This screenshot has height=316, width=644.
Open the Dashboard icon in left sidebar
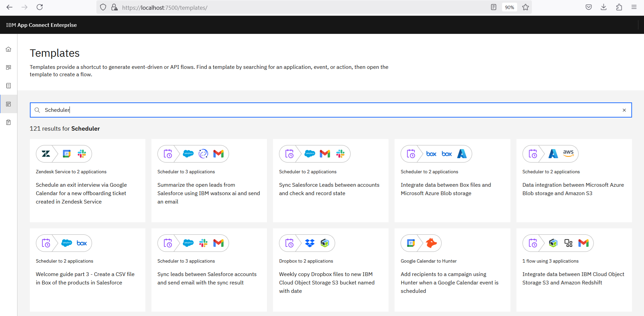click(8, 67)
